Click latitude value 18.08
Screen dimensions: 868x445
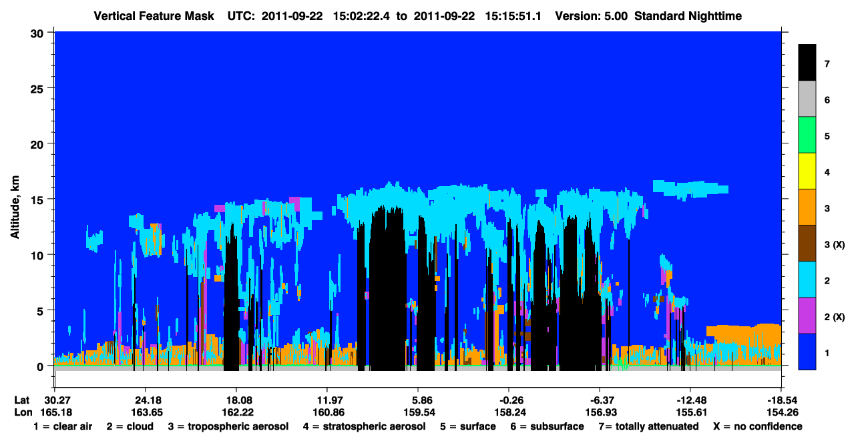[x=236, y=400]
